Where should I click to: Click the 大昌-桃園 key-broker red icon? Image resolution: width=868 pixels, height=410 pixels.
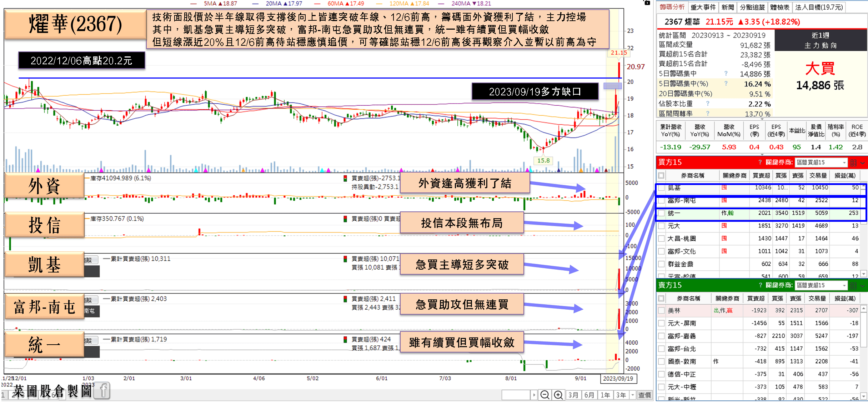tap(724, 238)
